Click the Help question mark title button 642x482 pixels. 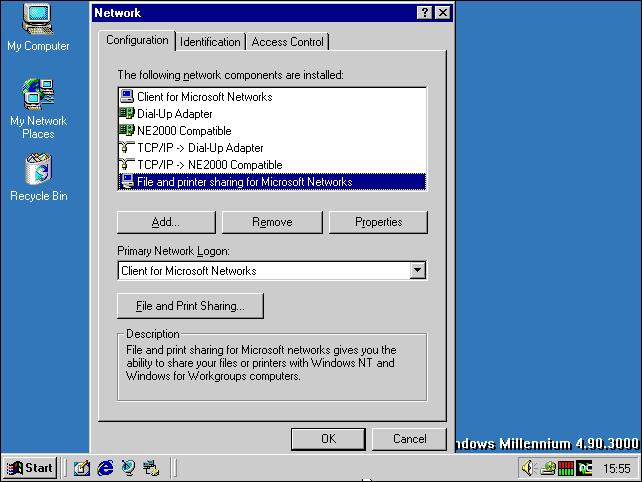pyautogui.click(x=425, y=13)
